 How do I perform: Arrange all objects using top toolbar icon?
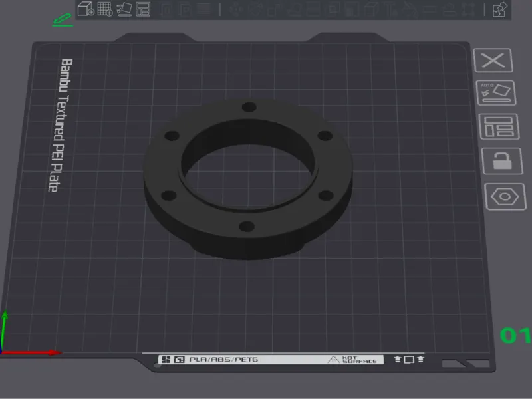[143, 9]
